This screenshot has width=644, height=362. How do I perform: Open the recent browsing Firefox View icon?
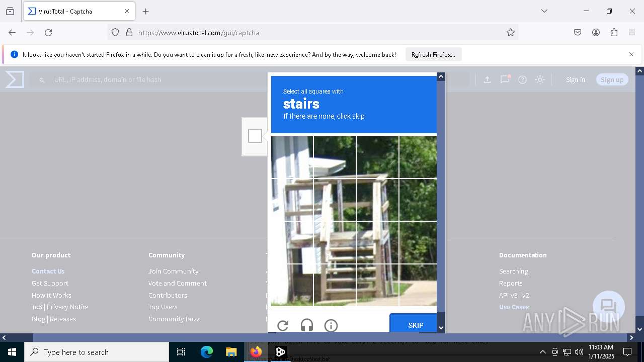[x=10, y=11]
